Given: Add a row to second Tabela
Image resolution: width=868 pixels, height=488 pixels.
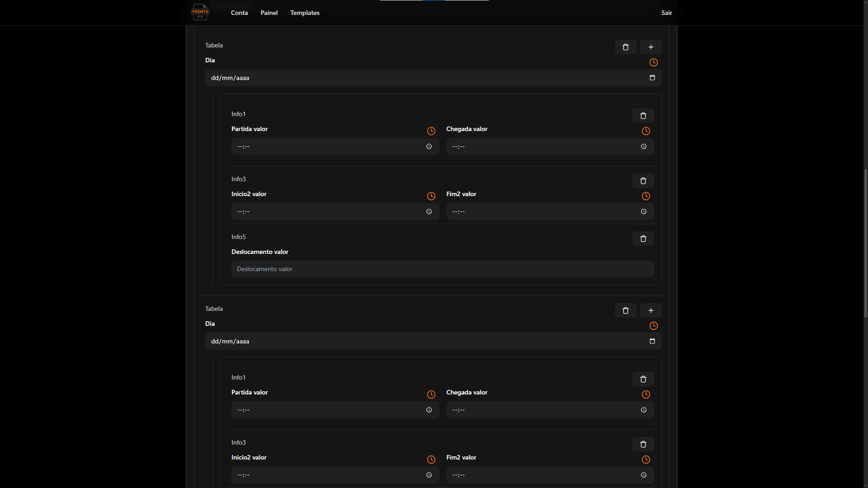Looking at the screenshot, I should click(x=651, y=310).
